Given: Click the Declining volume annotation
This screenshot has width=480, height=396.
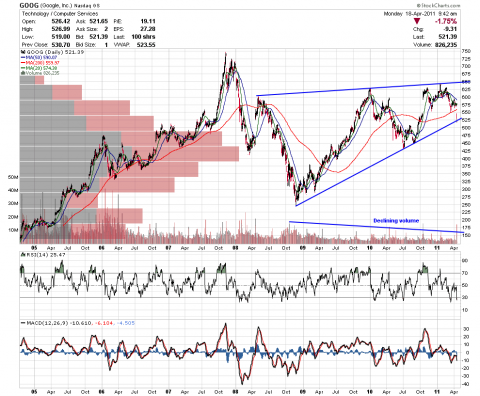Looking at the screenshot, I should pyautogui.click(x=396, y=221).
